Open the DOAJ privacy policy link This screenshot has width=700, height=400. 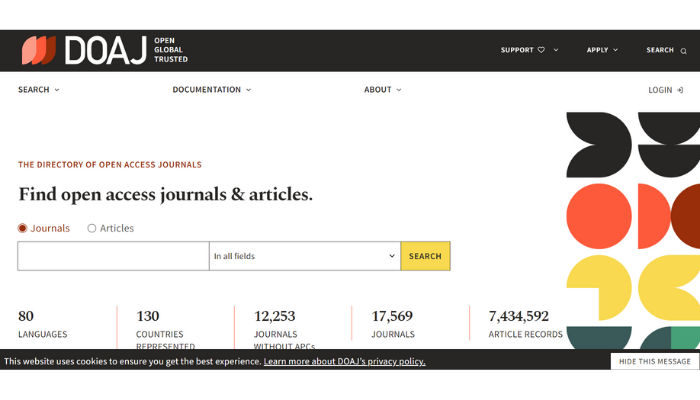pyautogui.click(x=344, y=361)
